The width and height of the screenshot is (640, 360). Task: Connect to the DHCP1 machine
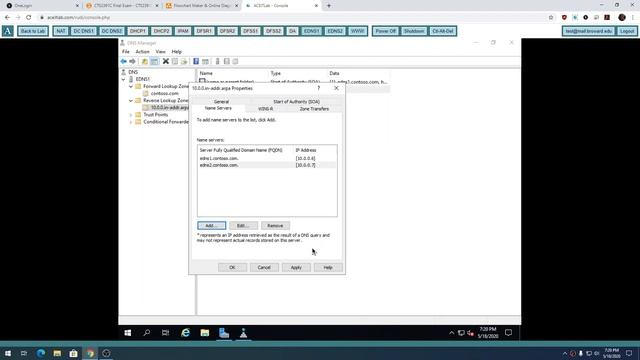coord(138,31)
